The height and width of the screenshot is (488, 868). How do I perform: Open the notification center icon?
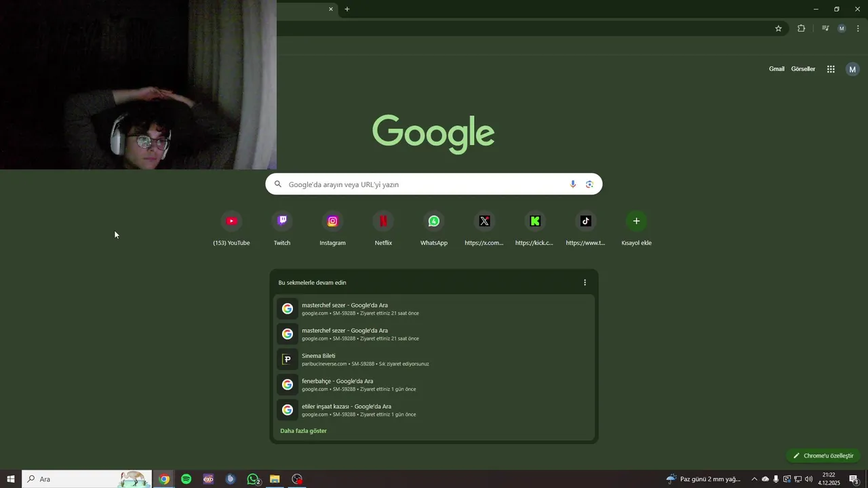tap(854, 479)
